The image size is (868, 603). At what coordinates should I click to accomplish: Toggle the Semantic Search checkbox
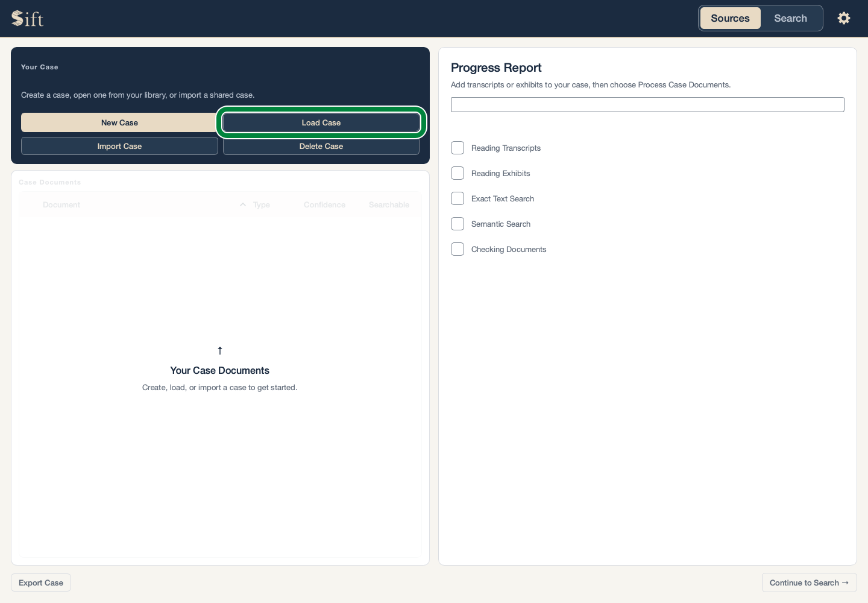(x=458, y=224)
